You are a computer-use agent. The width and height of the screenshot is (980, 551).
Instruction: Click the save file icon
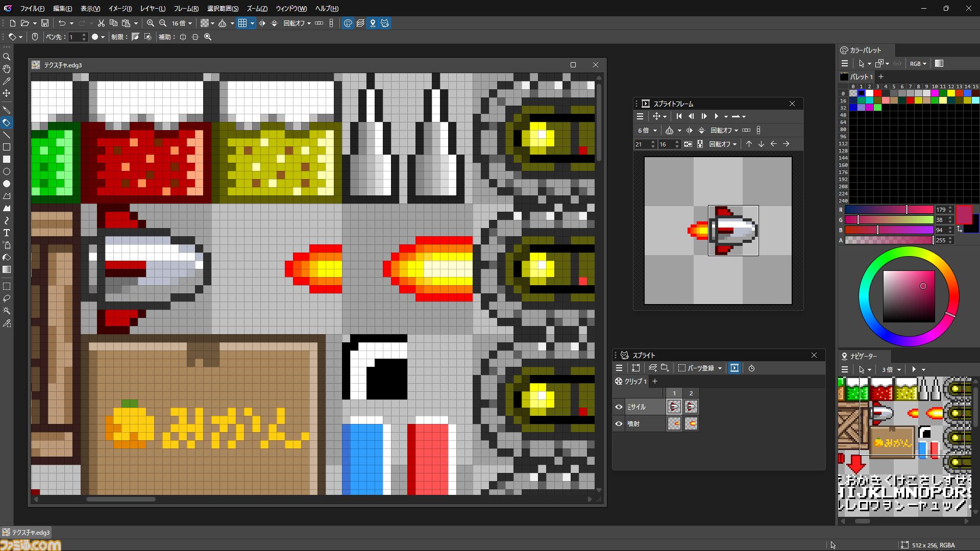coord(45,23)
